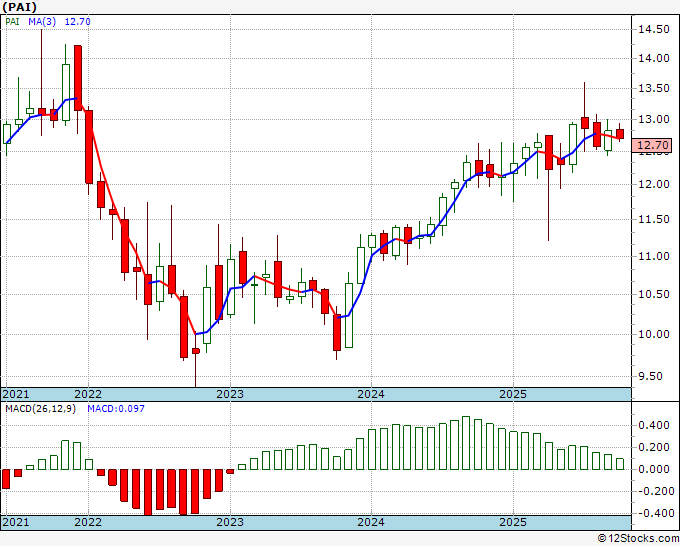Click the 10.00 price axis label
The image size is (680, 546).
[x=654, y=334]
